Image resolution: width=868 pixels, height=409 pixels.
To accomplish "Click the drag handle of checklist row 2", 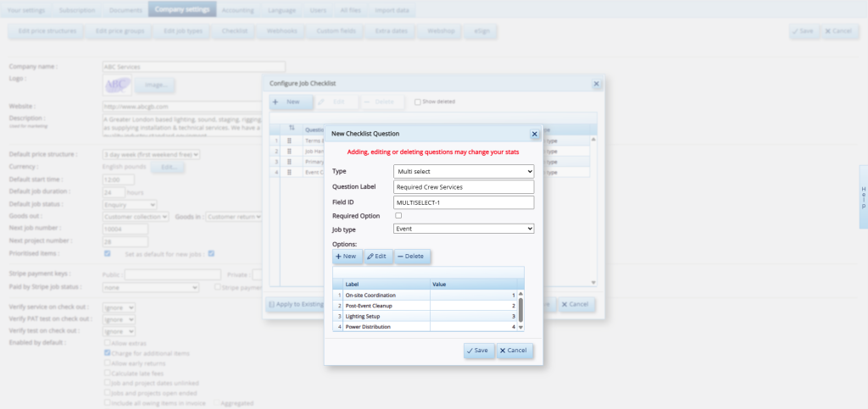I will pos(289,152).
